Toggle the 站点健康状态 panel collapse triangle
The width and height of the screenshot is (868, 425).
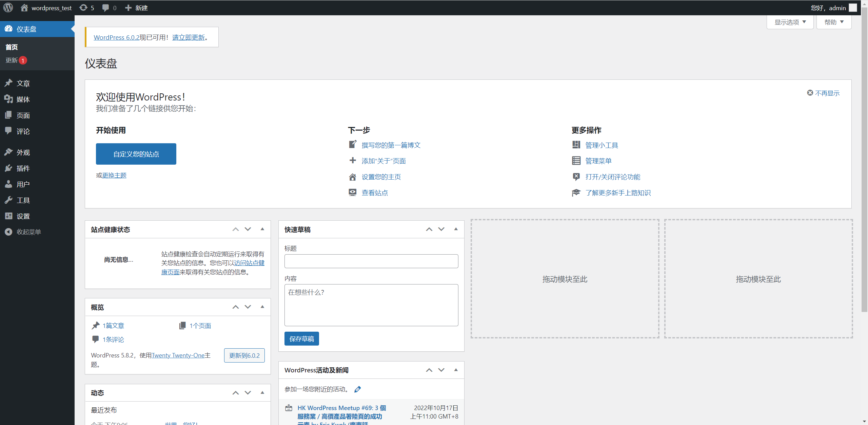click(262, 229)
